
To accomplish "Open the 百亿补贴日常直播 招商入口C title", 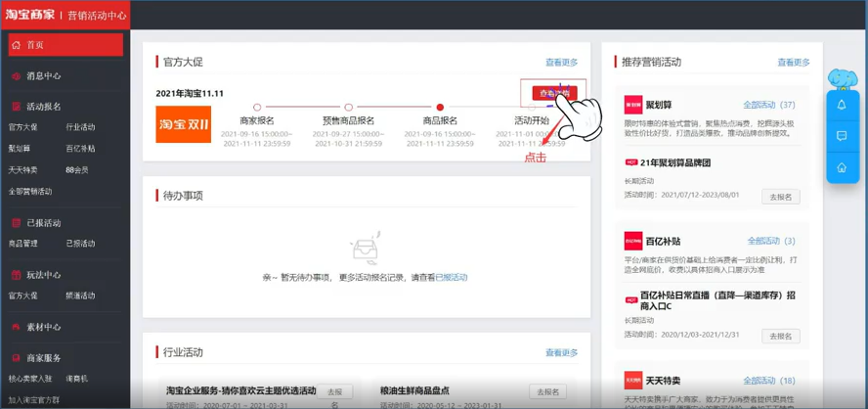I will pyautogui.click(x=718, y=300).
